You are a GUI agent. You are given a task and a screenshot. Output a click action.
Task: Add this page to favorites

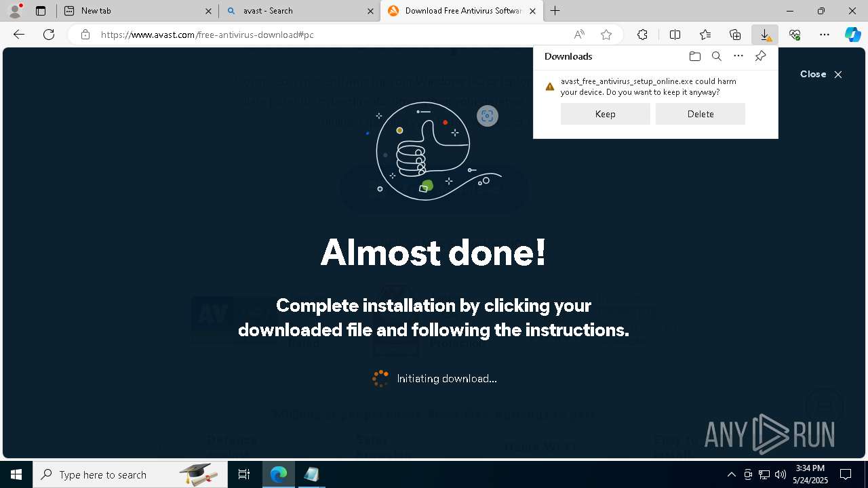click(x=606, y=35)
